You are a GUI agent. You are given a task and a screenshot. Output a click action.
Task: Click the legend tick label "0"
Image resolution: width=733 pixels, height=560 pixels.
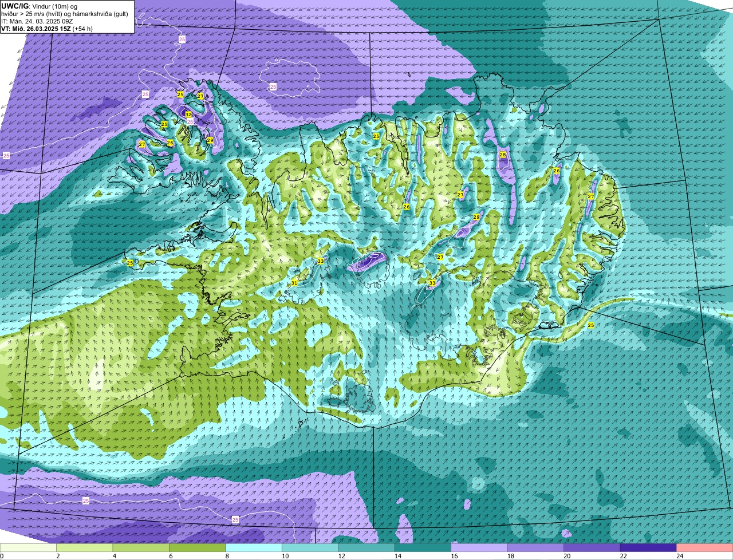2,556
